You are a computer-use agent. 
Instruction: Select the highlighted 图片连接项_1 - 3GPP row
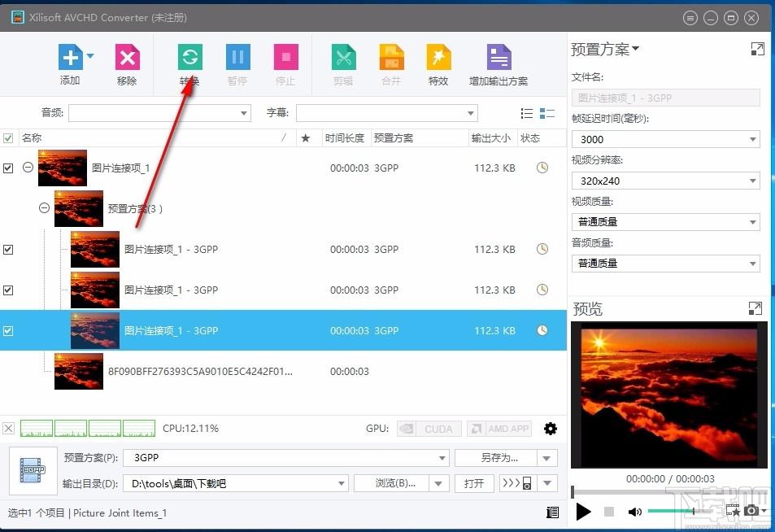pos(283,331)
